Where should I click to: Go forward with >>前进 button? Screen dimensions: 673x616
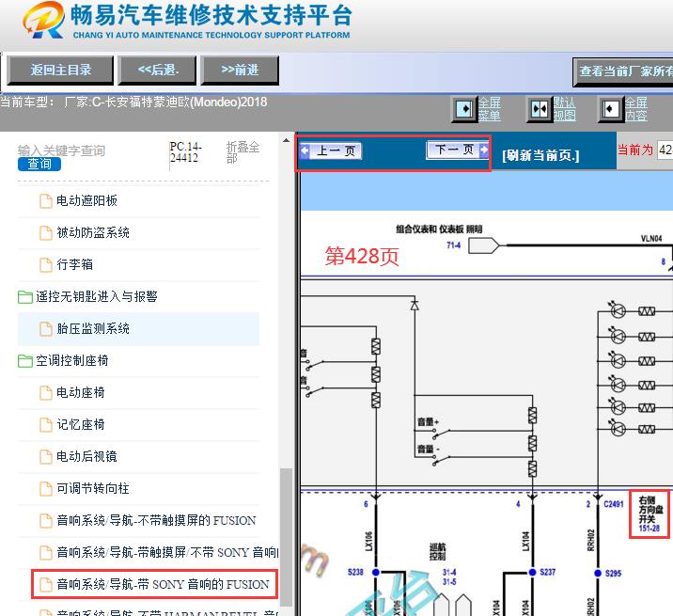point(240,70)
